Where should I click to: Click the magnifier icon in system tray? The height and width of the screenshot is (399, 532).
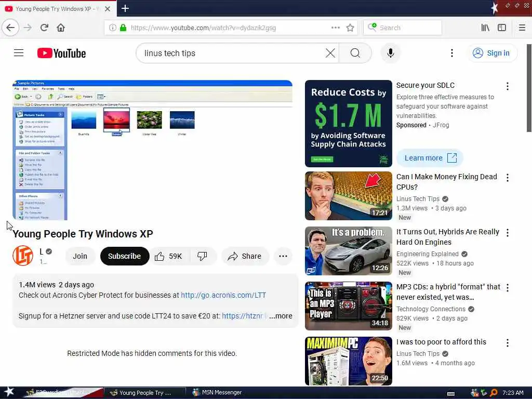coord(494,393)
